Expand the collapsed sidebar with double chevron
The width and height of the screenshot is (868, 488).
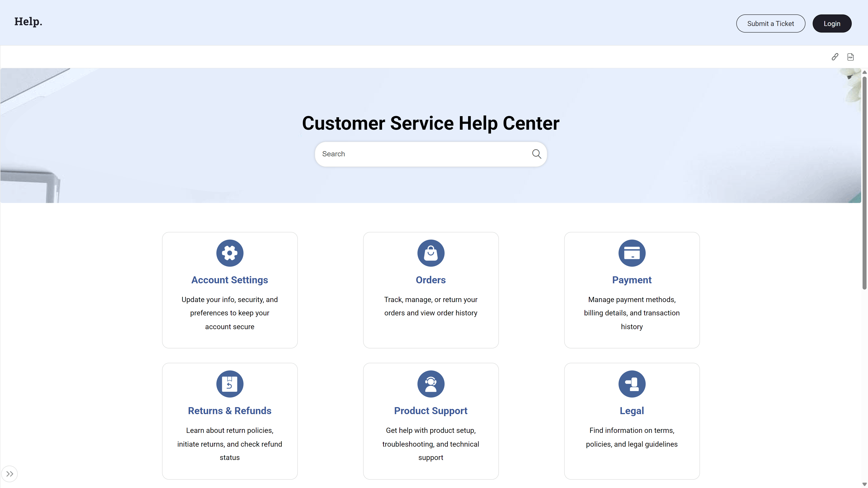coord(10,474)
